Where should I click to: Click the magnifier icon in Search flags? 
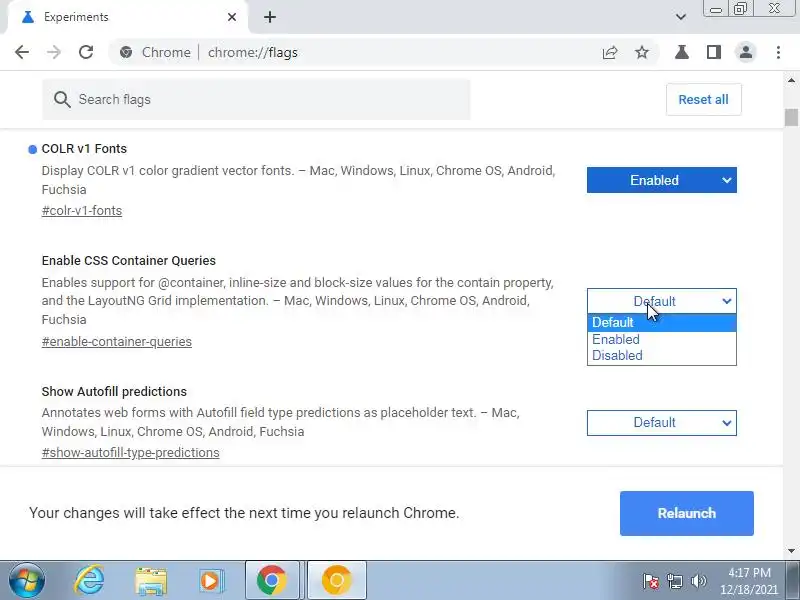point(62,99)
